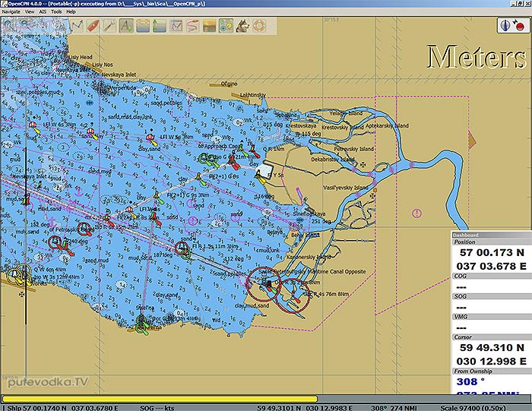
Task: Click the gray segment of the chart bar
Action: pos(424,399)
